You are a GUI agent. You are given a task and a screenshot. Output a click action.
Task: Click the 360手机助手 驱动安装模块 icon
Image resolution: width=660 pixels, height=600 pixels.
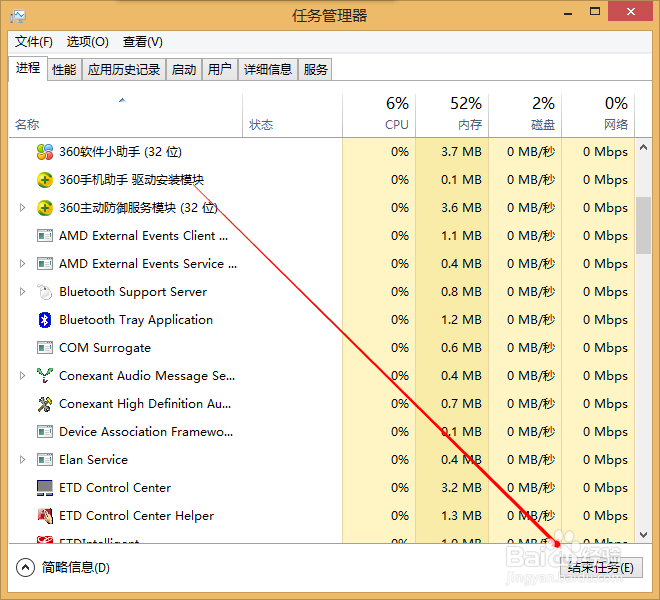coord(45,180)
